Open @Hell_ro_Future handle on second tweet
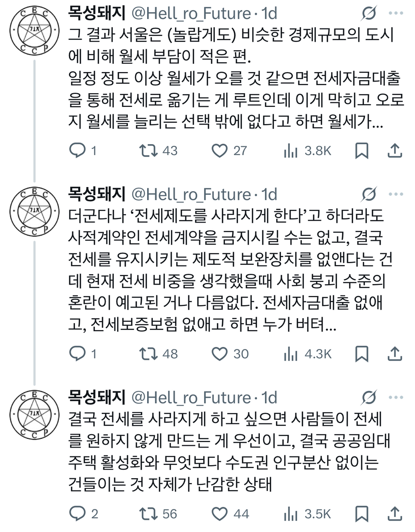415x532 pixels. 191,194
